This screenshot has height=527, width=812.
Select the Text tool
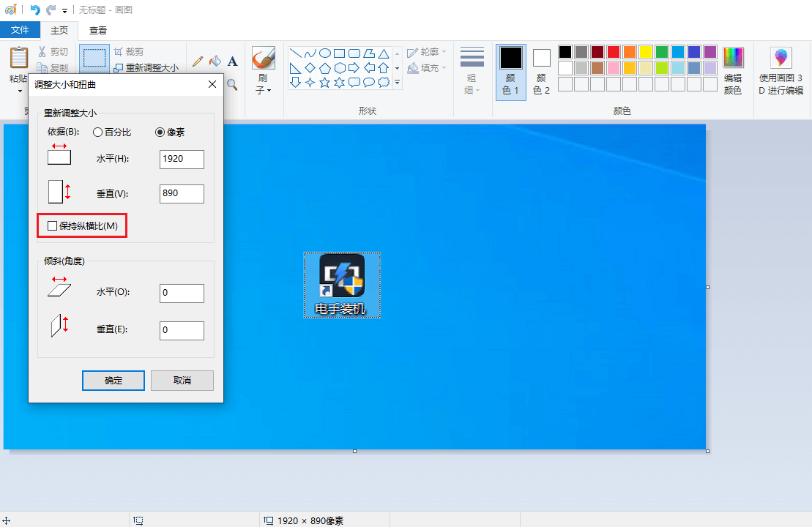tap(233, 61)
